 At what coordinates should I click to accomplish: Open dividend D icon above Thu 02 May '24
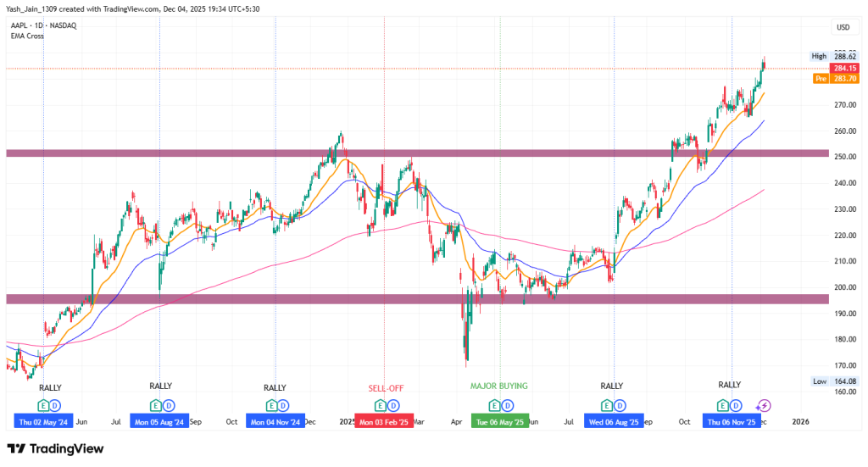55,406
